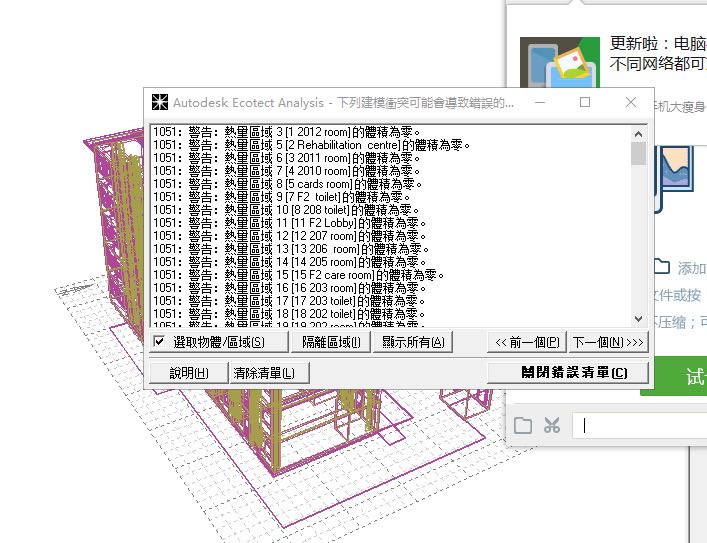707x543 pixels.
Task: Maximize the Ecotect error dialog
Action: 585,102
